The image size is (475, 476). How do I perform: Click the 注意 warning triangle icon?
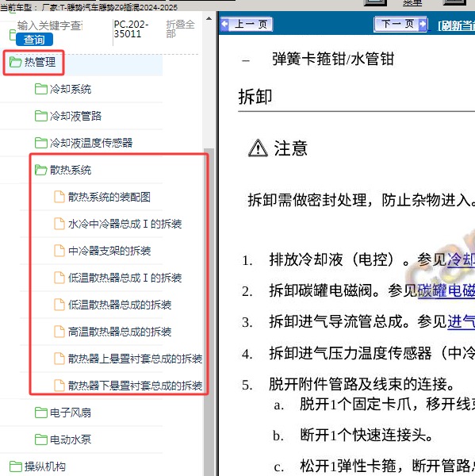pos(258,148)
